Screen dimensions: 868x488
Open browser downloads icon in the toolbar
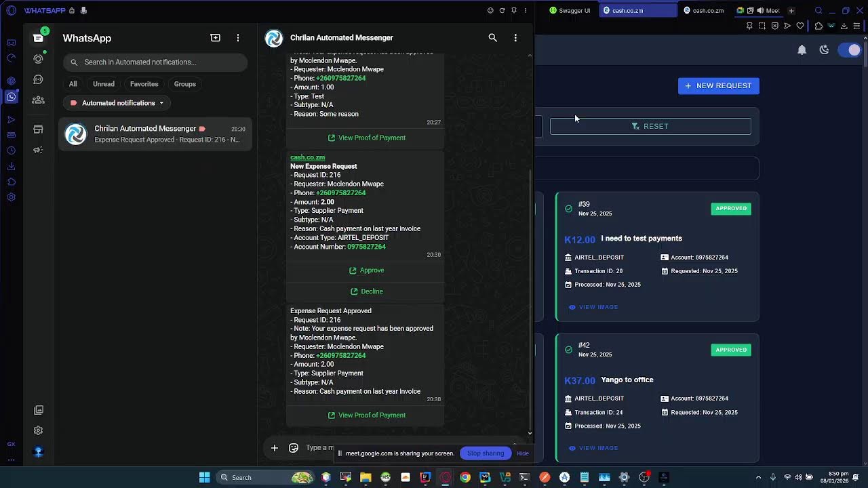coord(844,26)
